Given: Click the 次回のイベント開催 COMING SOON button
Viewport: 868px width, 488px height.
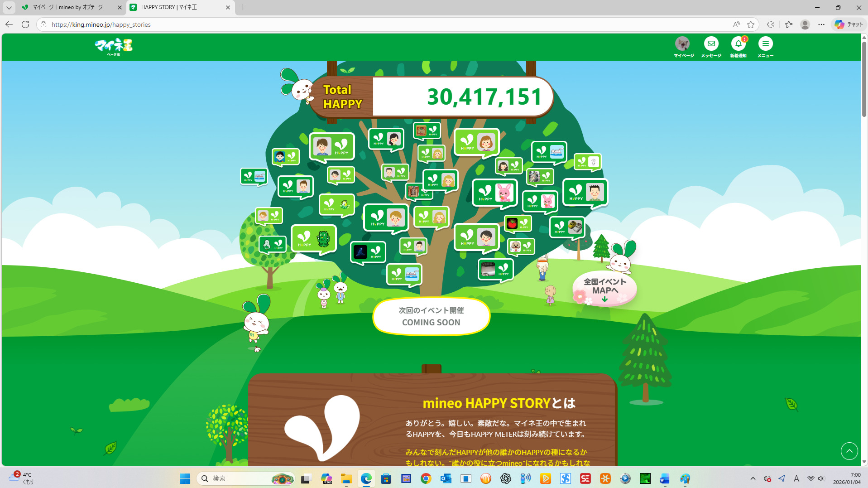Looking at the screenshot, I should click(x=431, y=316).
